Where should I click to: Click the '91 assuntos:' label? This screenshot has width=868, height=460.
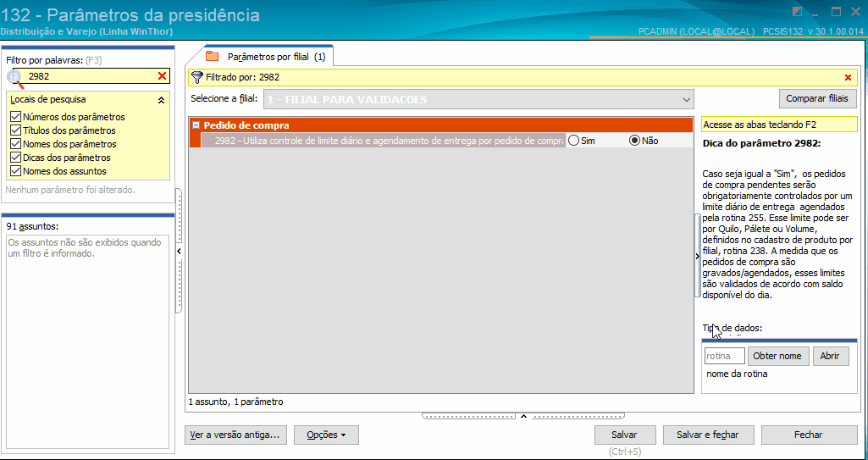32,226
